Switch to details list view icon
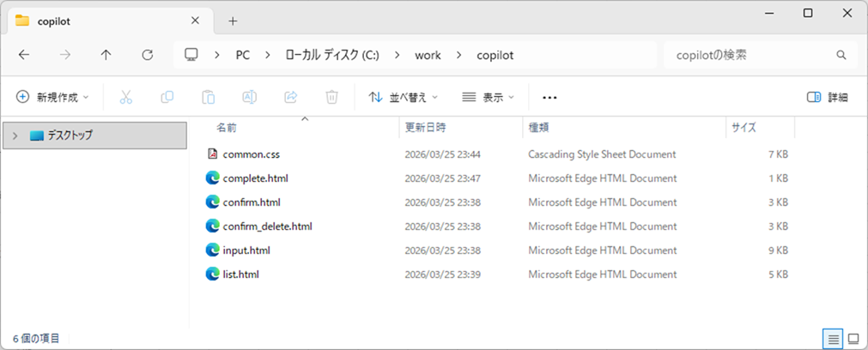Image resolution: width=868 pixels, height=350 pixels. [x=833, y=338]
